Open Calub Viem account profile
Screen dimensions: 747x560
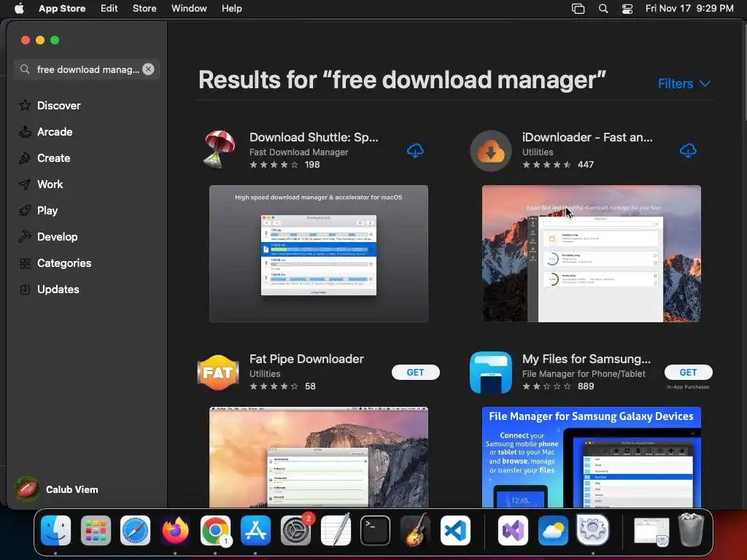click(57, 489)
